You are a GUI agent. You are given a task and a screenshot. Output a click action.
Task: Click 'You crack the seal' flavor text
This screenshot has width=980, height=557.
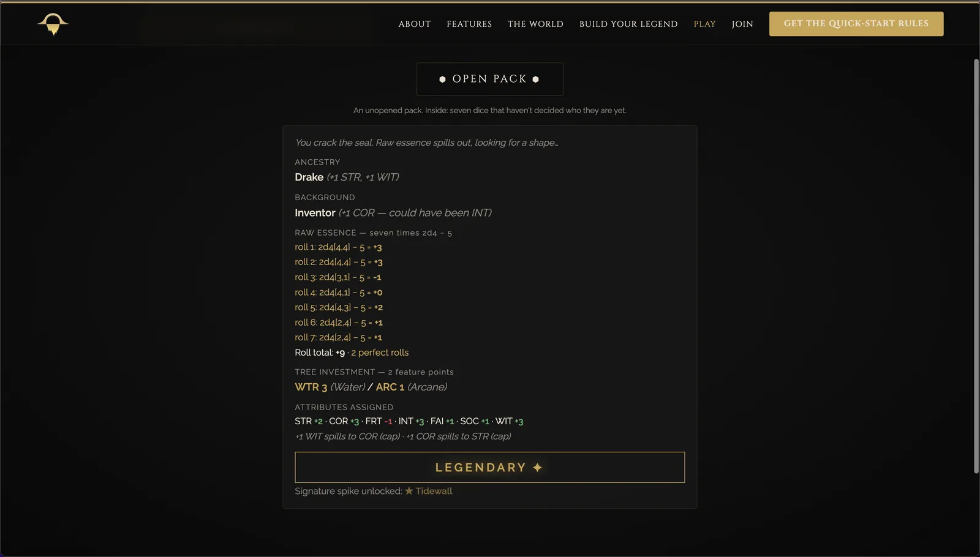pyautogui.click(x=426, y=143)
